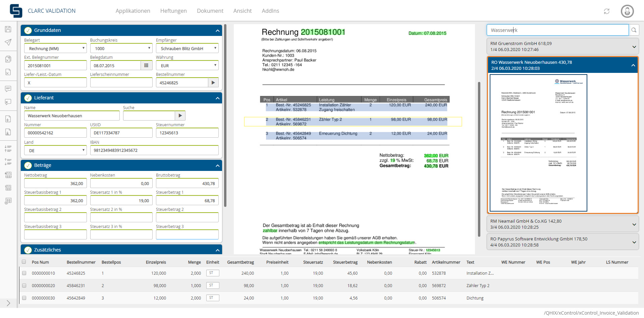Toggle the select-all positions header checkbox

24,262
